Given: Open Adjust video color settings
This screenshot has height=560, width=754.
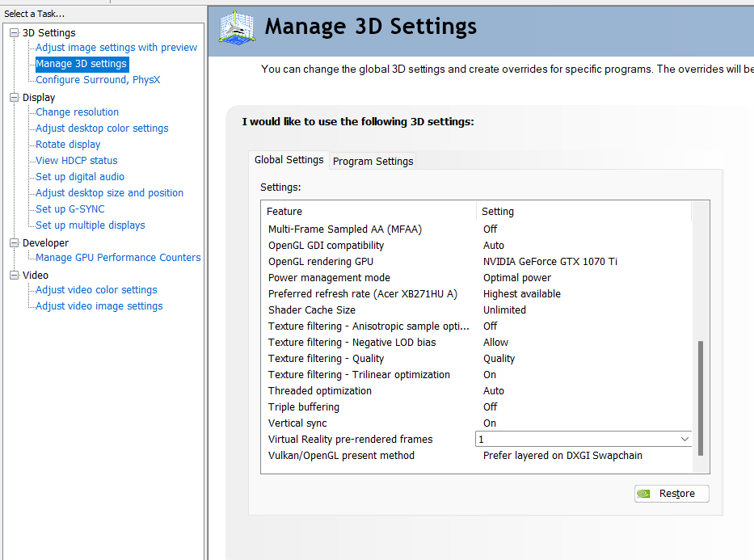Looking at the screenshot, I should 96,290.
